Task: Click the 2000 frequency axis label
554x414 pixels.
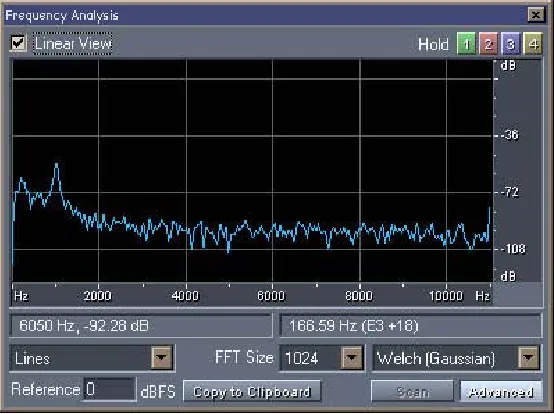Action: click(x=98, y=295)
